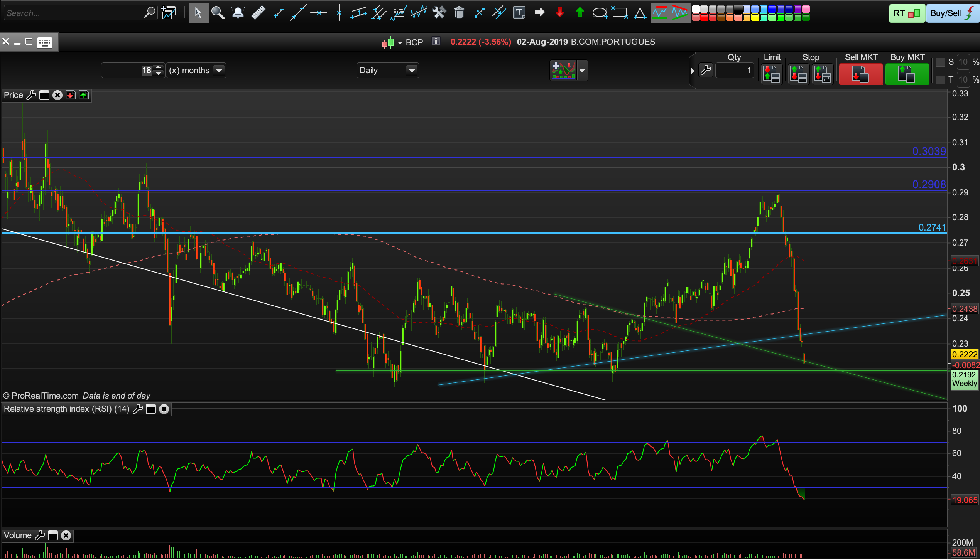The height and width of the screenshot is (559, 980).
Task: Select the magnifier zoom tool
Action: click(218, 13)
